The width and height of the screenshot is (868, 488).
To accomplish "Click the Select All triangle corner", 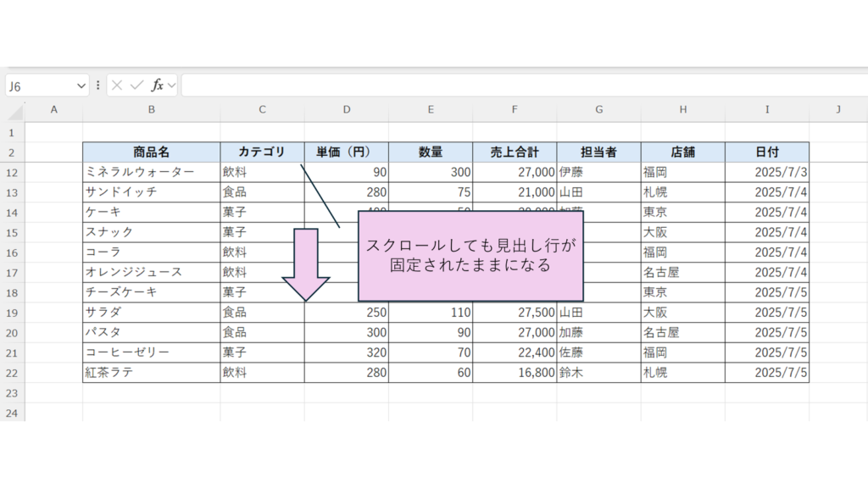I will [x=13, y=110].
